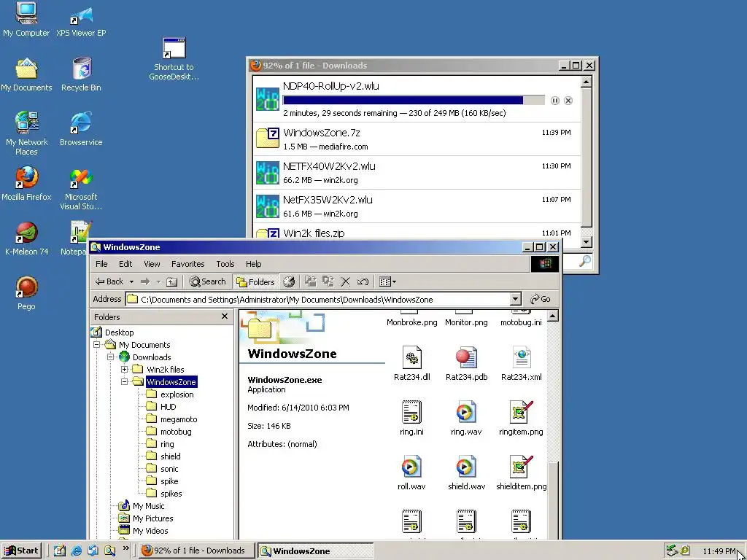Open the Views dropdown button
The height and width of the screenshot is (560, 747).
[387, 281]
